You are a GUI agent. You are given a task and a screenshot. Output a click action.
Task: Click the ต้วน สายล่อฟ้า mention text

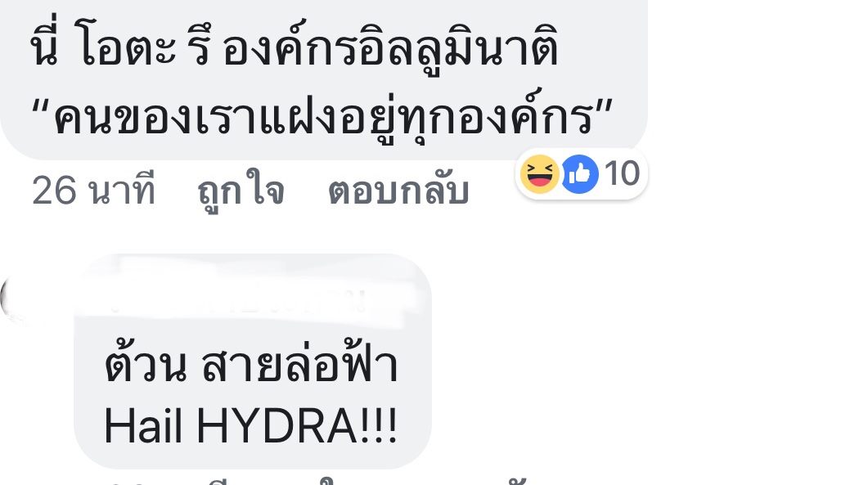tap(251, 365)
